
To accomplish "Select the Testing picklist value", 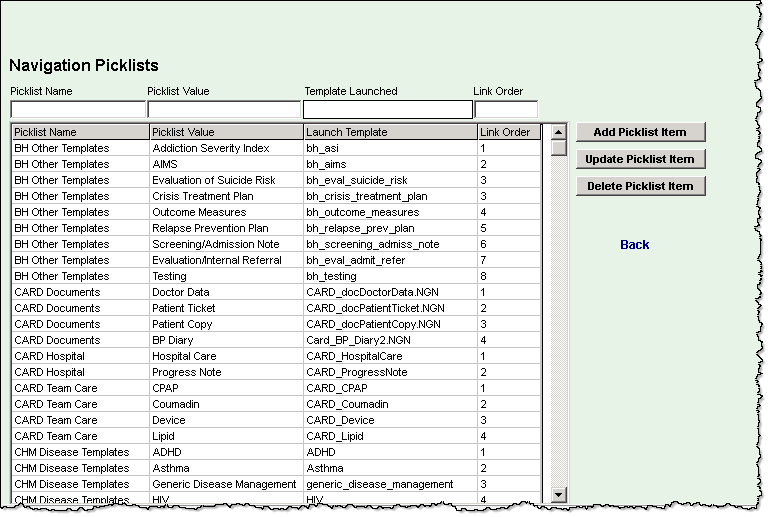I will coord(226,276).
